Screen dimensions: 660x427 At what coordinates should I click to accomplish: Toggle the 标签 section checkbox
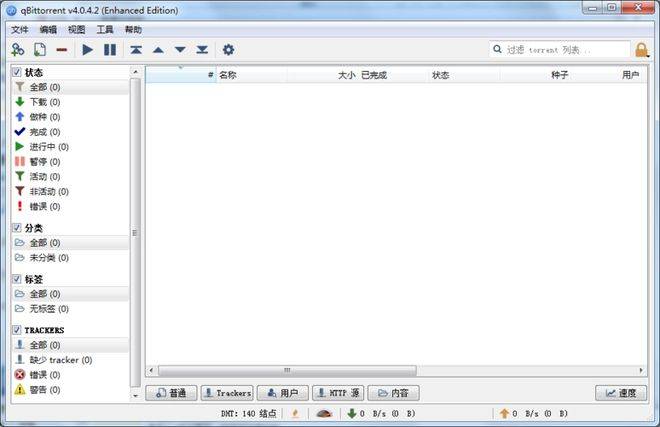[x=16, y=279]
